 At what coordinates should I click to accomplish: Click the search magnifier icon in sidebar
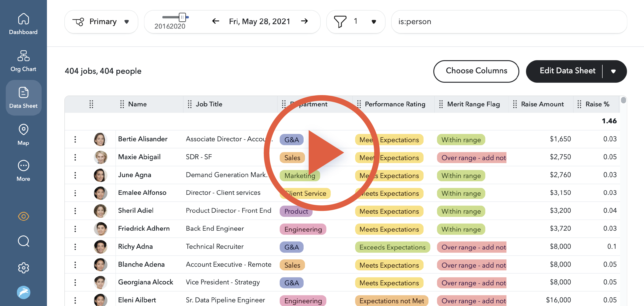23,241
